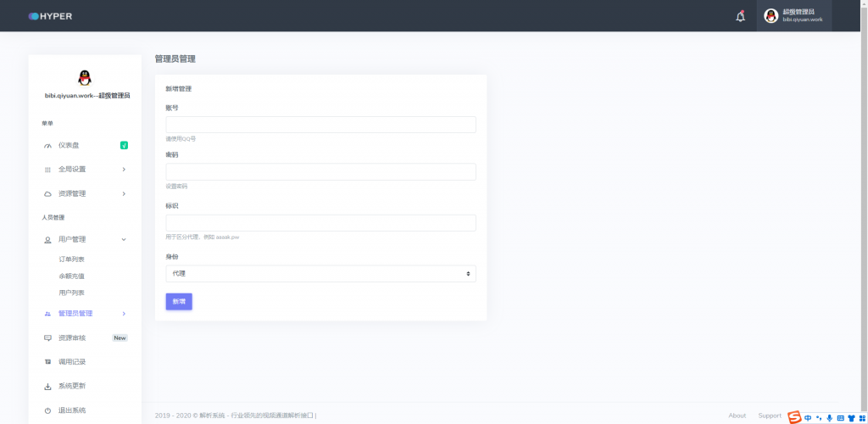Toggle Sogou 中 Chinese/English input mode
The image size is (868, 424).
click(808, 417)
